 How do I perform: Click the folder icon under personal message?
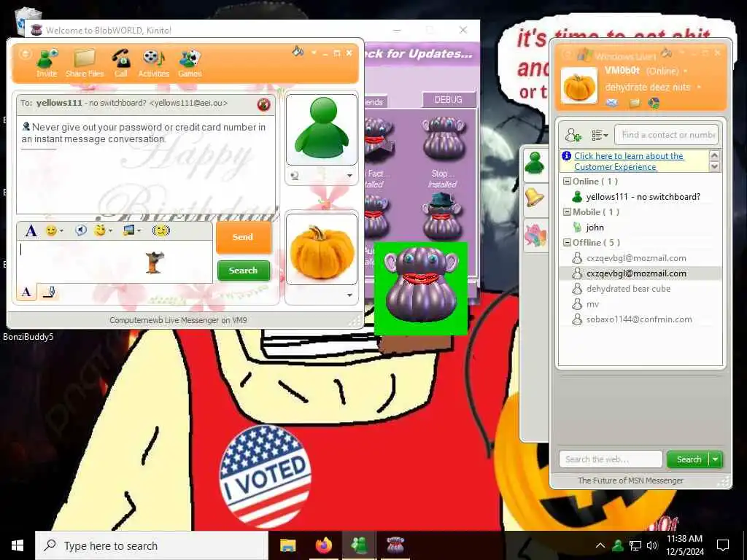[634, 103]
